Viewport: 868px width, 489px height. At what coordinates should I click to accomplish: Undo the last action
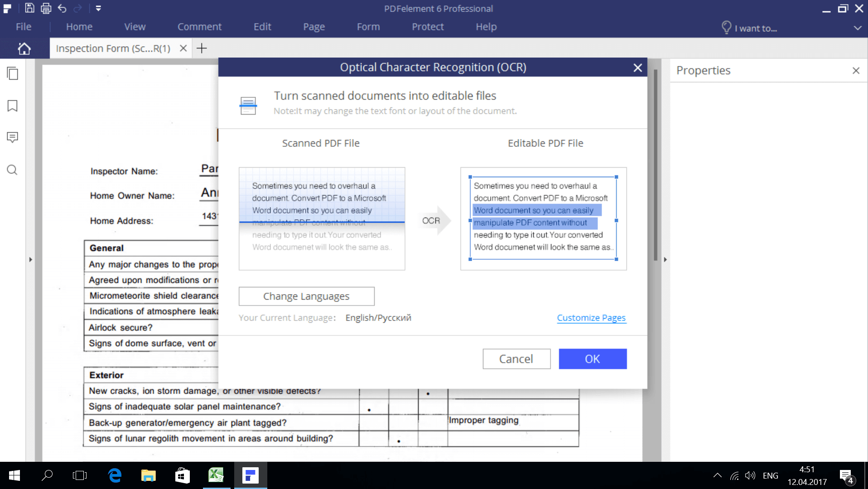coord(62,8)
